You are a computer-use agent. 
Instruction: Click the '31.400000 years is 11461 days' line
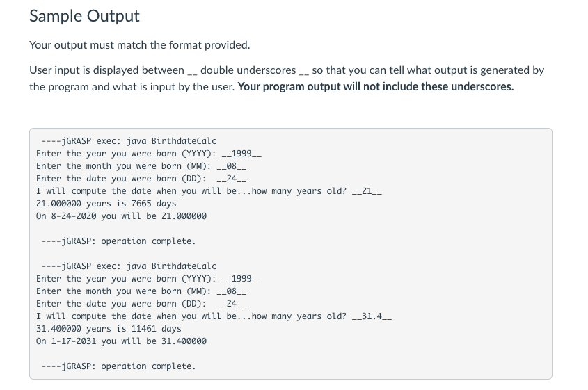point(109,329)
